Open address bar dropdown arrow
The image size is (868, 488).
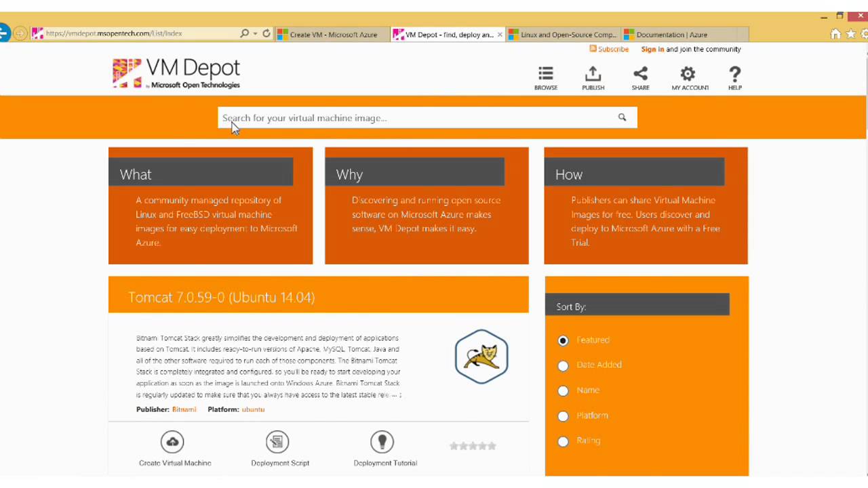coord(255,33)
